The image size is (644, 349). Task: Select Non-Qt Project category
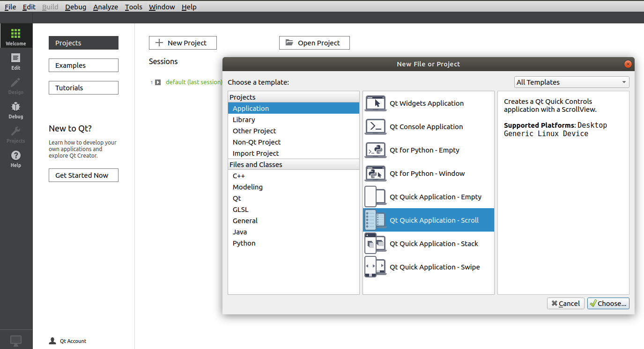click(294, 142)
